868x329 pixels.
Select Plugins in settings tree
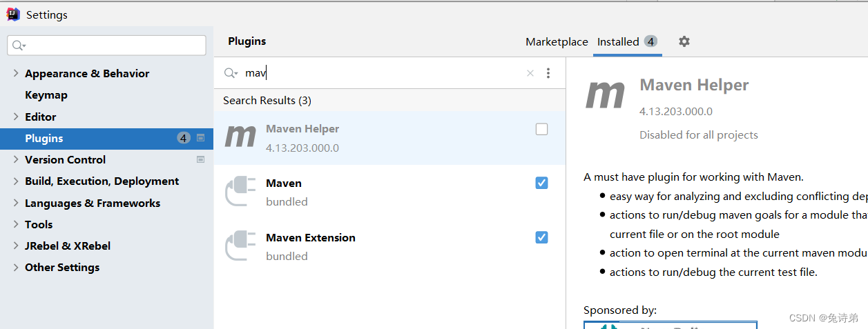click(107, 138)
